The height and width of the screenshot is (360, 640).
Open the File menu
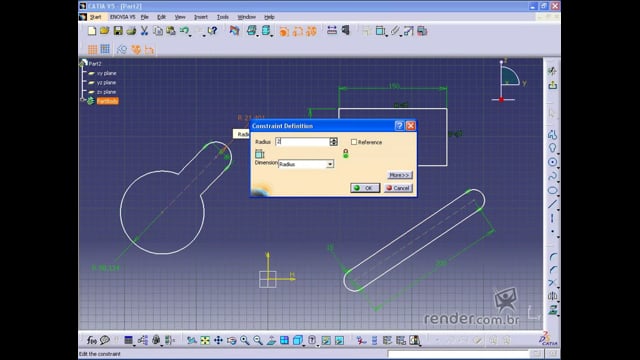pyautogui.click(x=144, y=17)
